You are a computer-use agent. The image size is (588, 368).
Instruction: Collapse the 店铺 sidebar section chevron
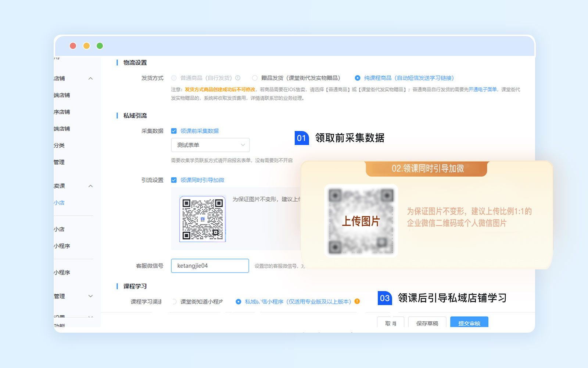[90, 78]
